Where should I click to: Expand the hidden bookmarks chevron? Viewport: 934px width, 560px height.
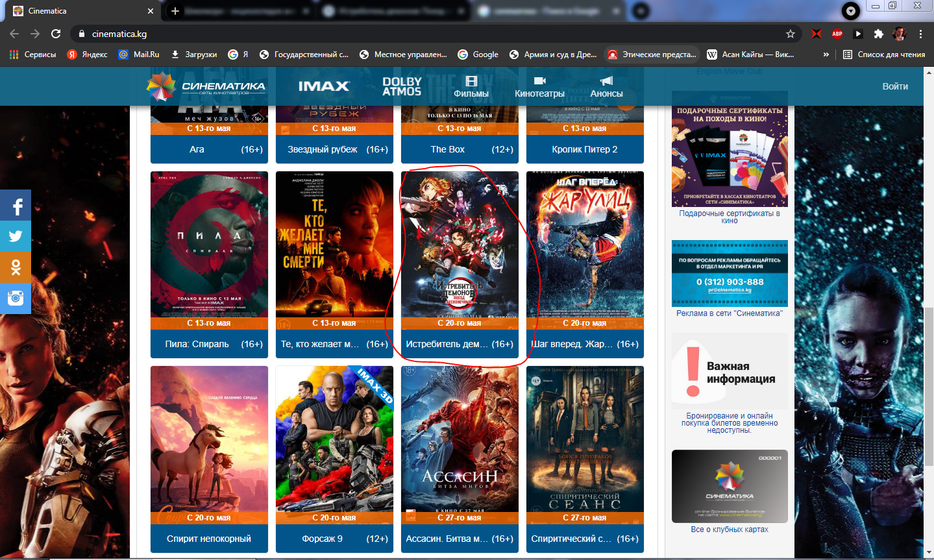pos(826,55)
